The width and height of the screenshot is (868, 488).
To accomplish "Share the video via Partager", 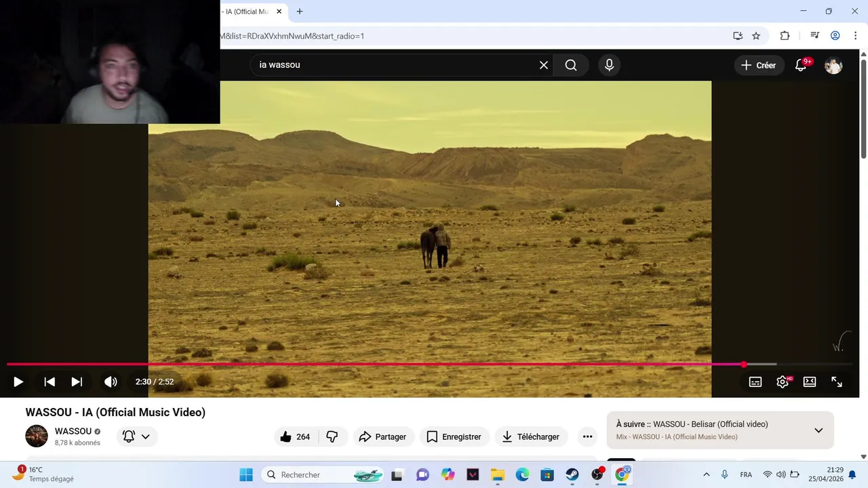I will click(x=383, y=437).
